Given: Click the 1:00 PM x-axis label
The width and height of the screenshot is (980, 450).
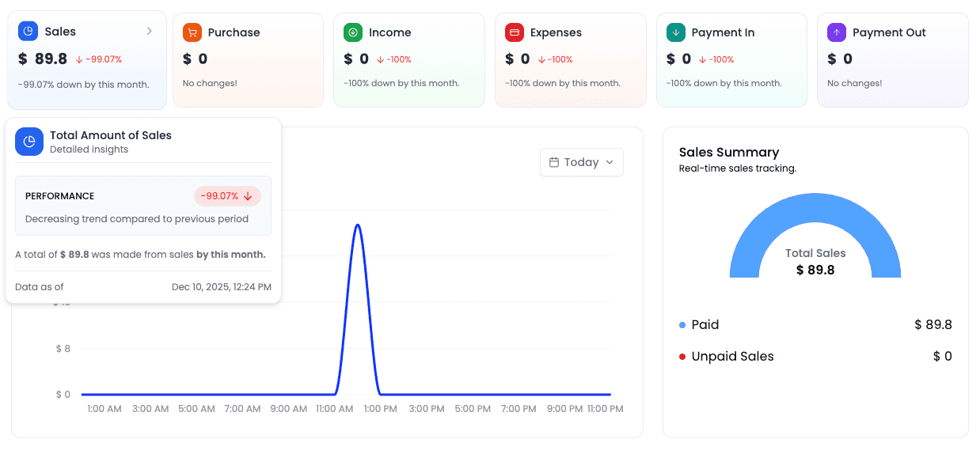Looking at the screenshot, I should tap(381, 409).
